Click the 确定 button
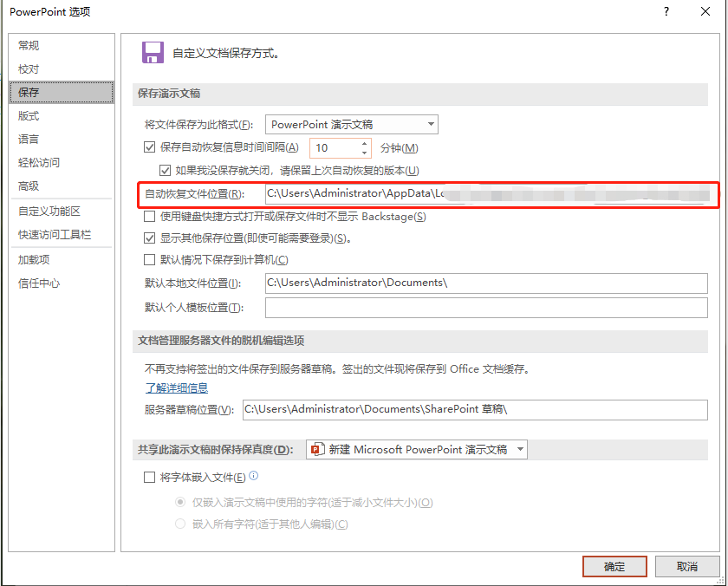The image size is (728, 586). 614,567
